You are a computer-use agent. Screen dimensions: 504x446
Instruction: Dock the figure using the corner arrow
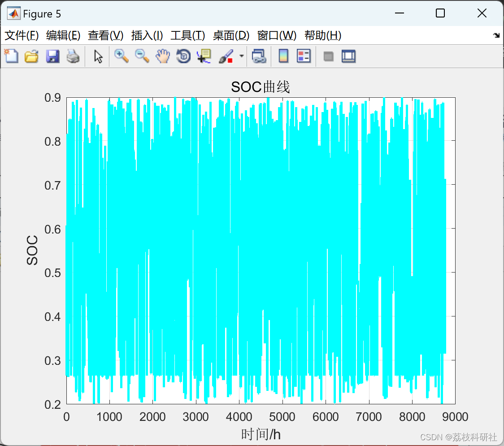click(497, 35)
